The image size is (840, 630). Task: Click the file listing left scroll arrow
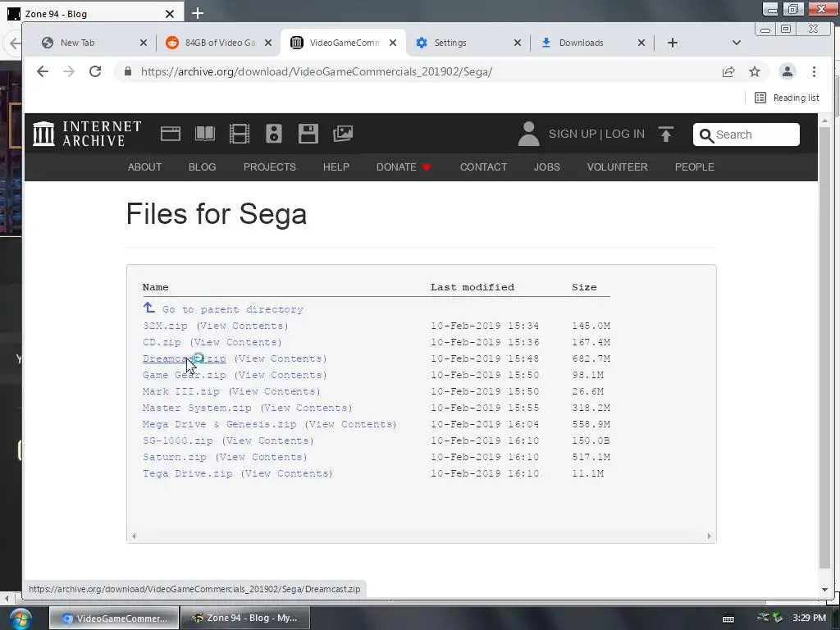pos(134,536)
